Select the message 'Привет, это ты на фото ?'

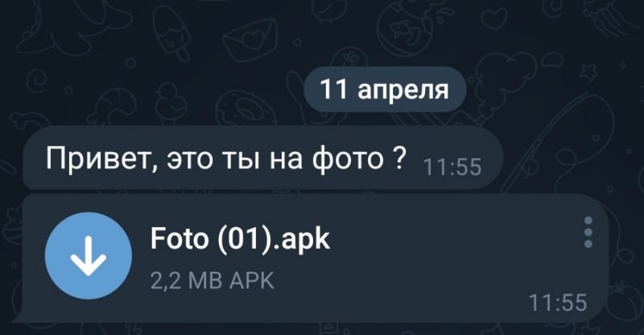[263, 159]
